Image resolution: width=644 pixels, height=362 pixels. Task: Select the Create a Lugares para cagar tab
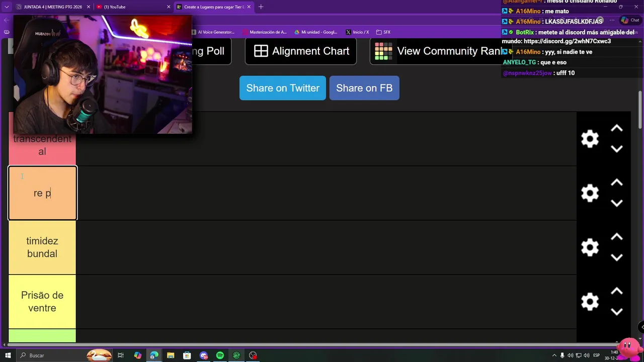[x=214, y=7]
